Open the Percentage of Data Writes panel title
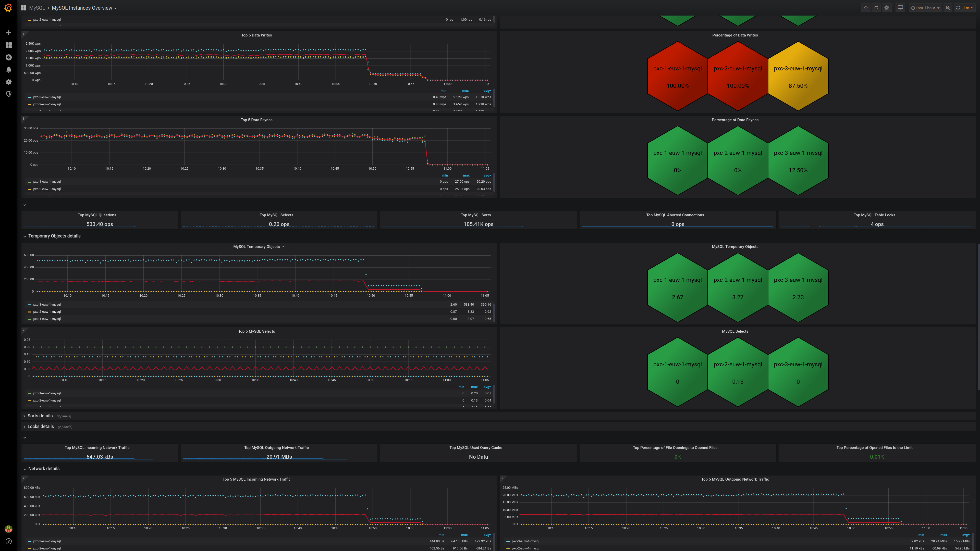This screenshot has height=551, width=980. tap(735, 35)
